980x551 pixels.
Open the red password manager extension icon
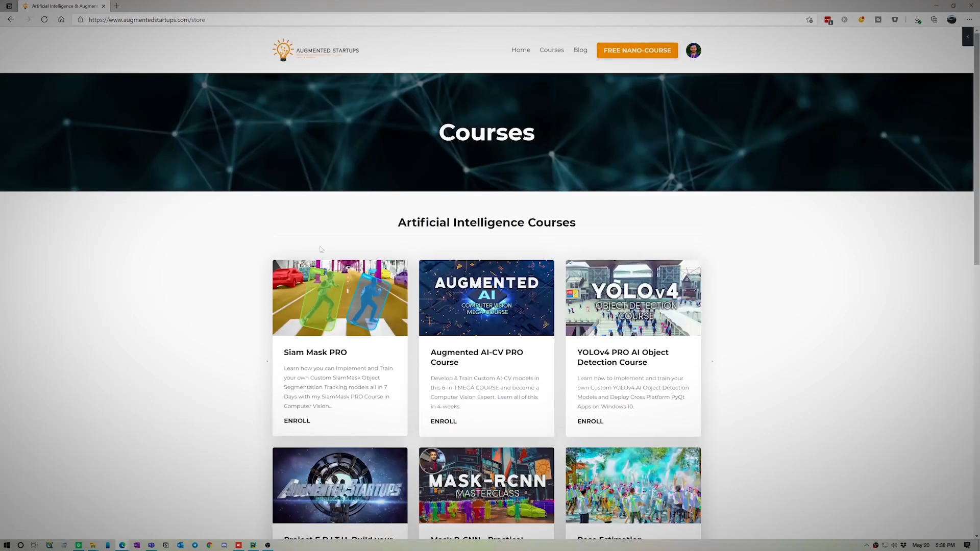(x=828, y=20)
